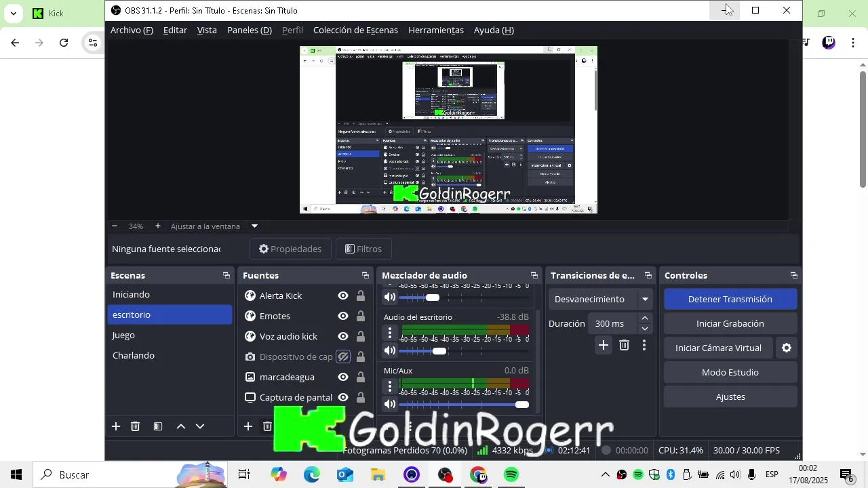This screenshot has width=868, height=488.
Task: Mute Audio del escritorio speaker icon
Action: click(390, 350)
